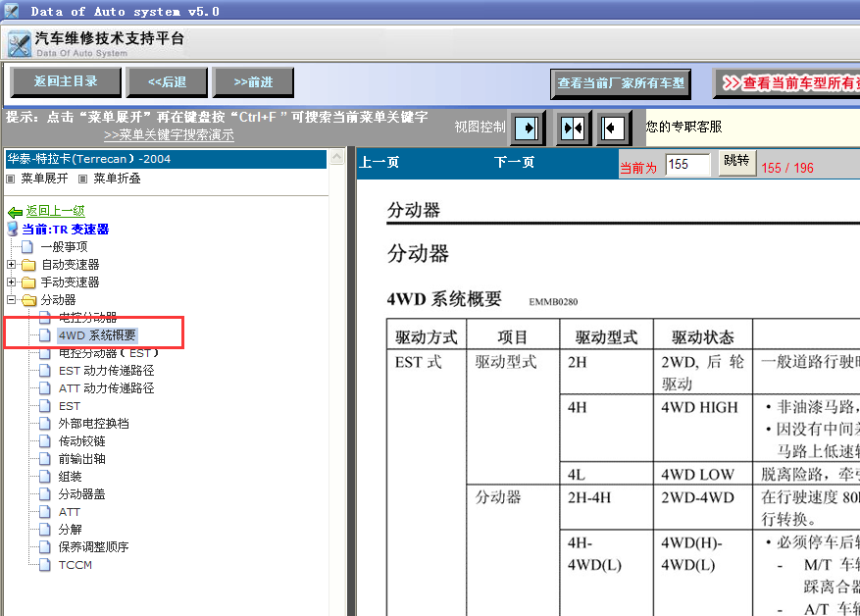Open the 电控分动器 tree item
The height and width of the screenshot is (616, 860).
pos(87,317)
